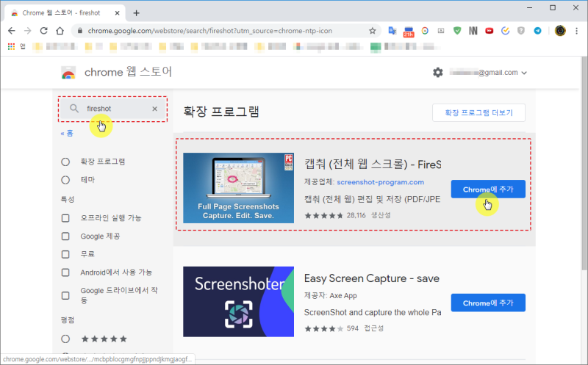
Task: Click the 28,116 rating count
Action: [356, 215]
